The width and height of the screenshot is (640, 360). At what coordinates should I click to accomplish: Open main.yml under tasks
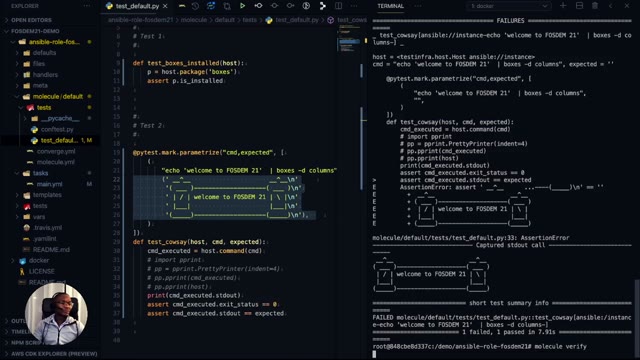point(49,184)
